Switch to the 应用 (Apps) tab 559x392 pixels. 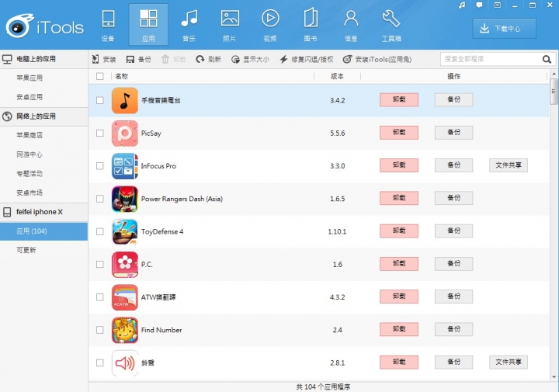(148, 25)
